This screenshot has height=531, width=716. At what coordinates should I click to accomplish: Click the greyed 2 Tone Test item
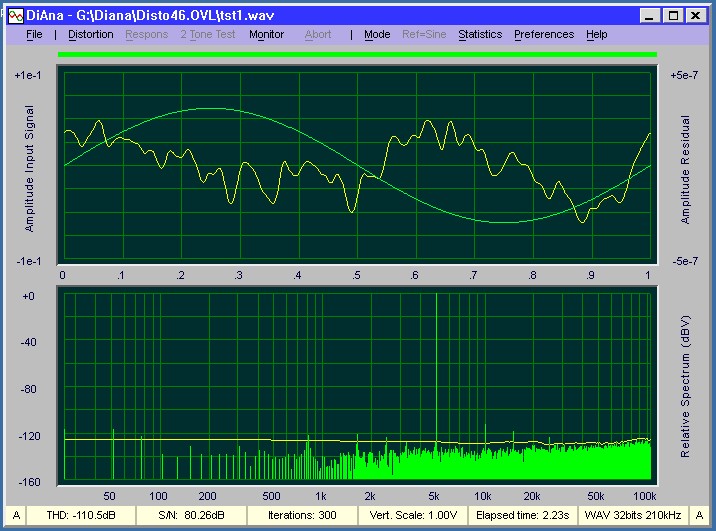(x=208, y=34)
